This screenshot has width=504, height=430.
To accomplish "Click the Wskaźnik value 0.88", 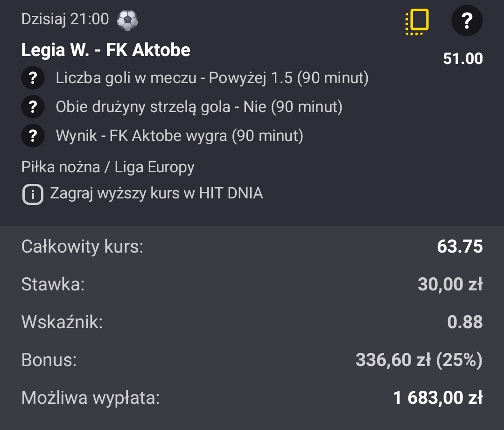I will click(465, 322).
